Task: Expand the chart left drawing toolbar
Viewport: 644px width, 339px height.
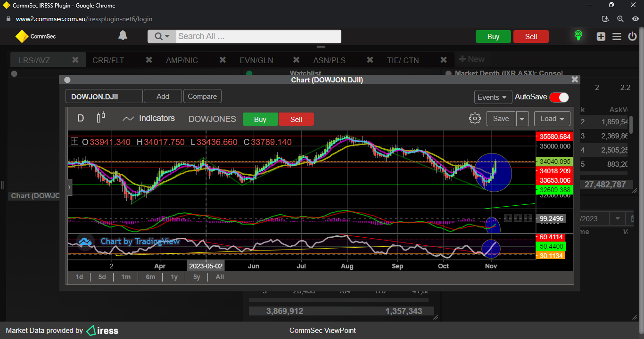Action: coord(69,187)
